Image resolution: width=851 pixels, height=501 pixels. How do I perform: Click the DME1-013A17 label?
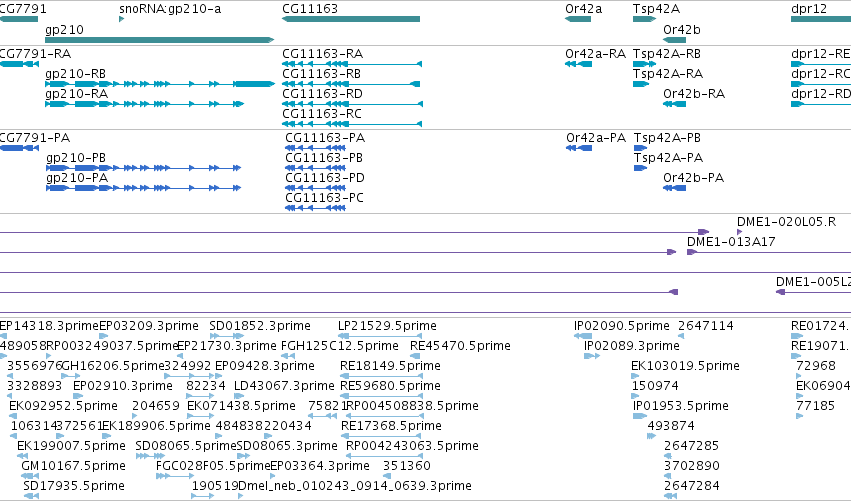731,242
